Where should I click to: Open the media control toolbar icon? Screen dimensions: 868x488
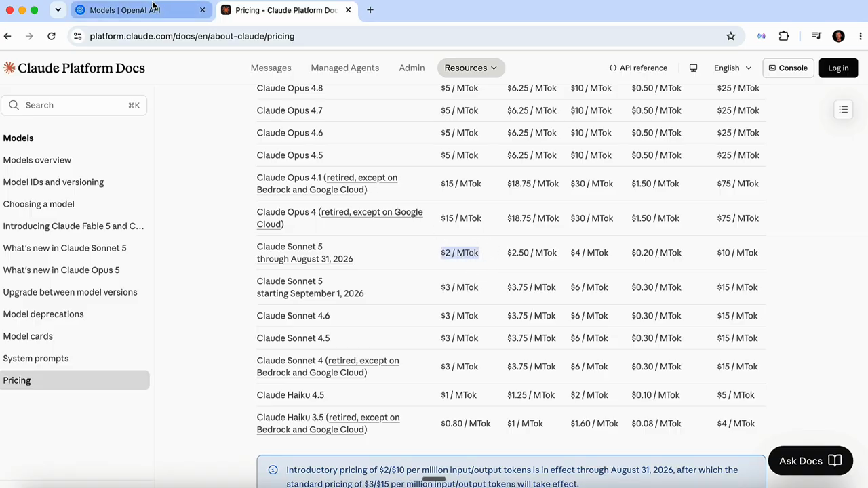point(816,36)
